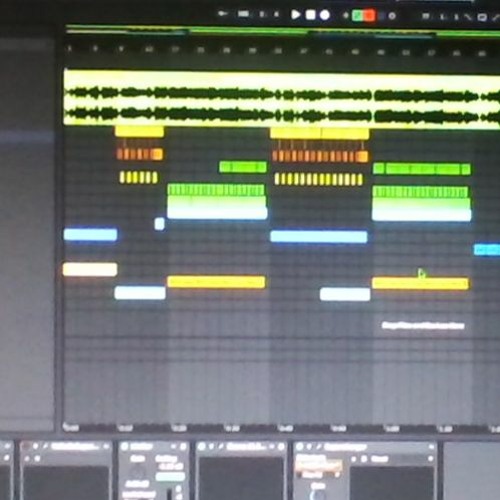Click the plus icon beside the Record button
The image size is (500, 500).
tap(346, 15)
